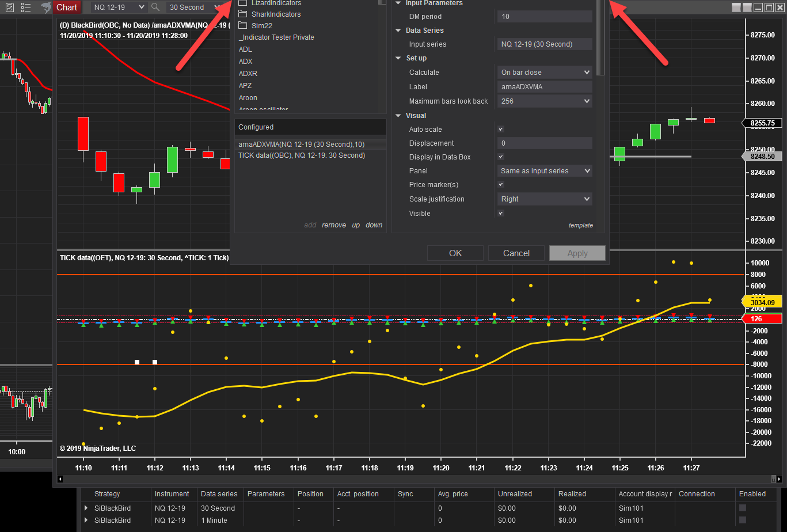Click the second gray chart window button
The width and height of the screenshot is (787, 532).
747,7
